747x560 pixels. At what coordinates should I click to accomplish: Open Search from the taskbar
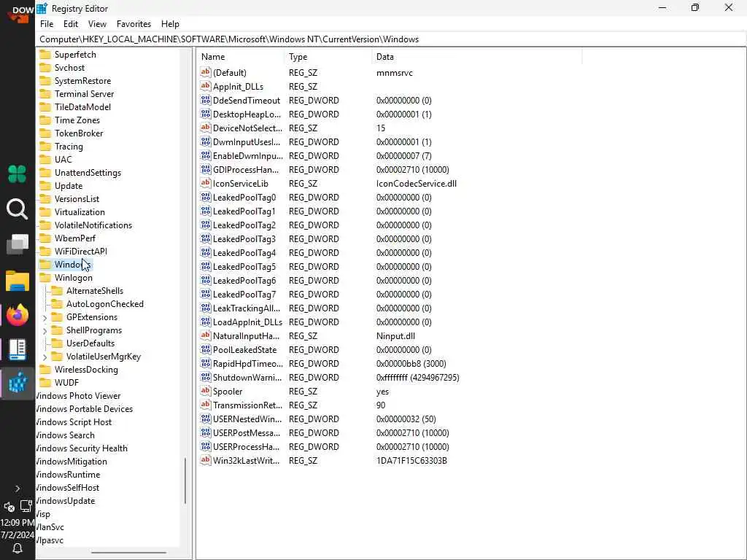click(18, 209)
